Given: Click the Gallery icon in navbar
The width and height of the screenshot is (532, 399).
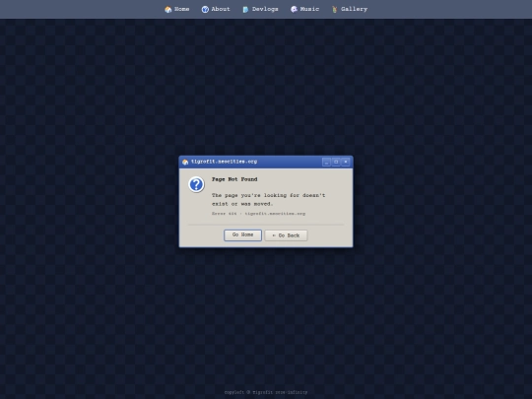Looking at the screenshot, I should coord(335,10).
